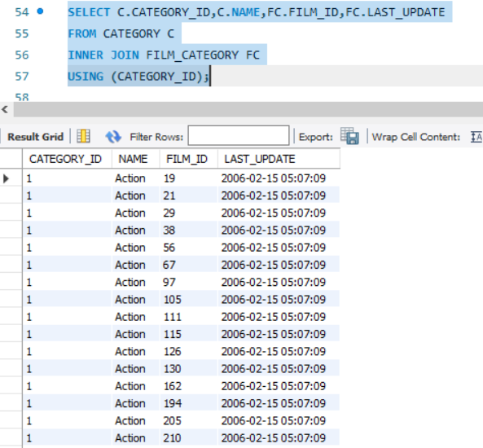Click the horizontal scrollbar track under editor
Image resolution: width=483 pixels, height=448 pixels.
click(248, 109)
